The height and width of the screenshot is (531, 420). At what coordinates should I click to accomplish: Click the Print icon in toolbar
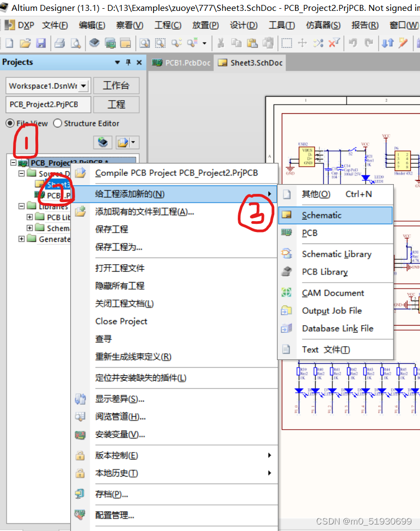[60, 43]
